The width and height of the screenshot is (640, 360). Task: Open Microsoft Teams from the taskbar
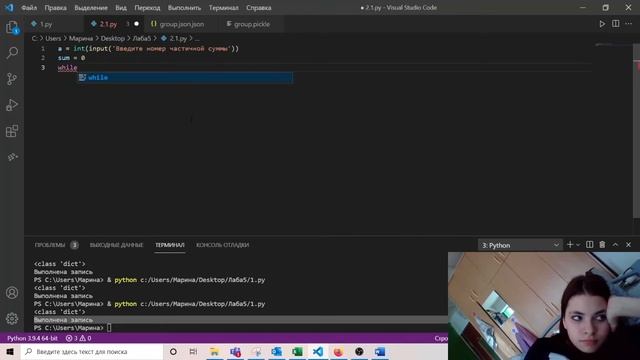coord(235,351)
